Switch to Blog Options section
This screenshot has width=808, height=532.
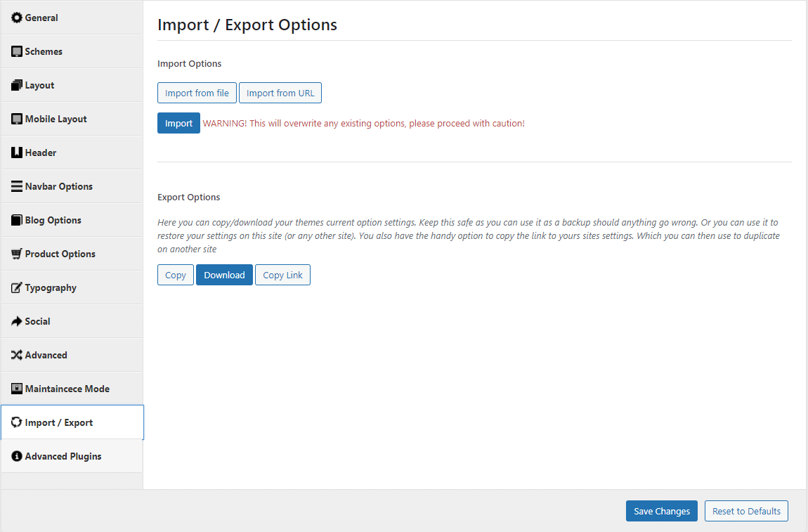(x=53, y=220)
